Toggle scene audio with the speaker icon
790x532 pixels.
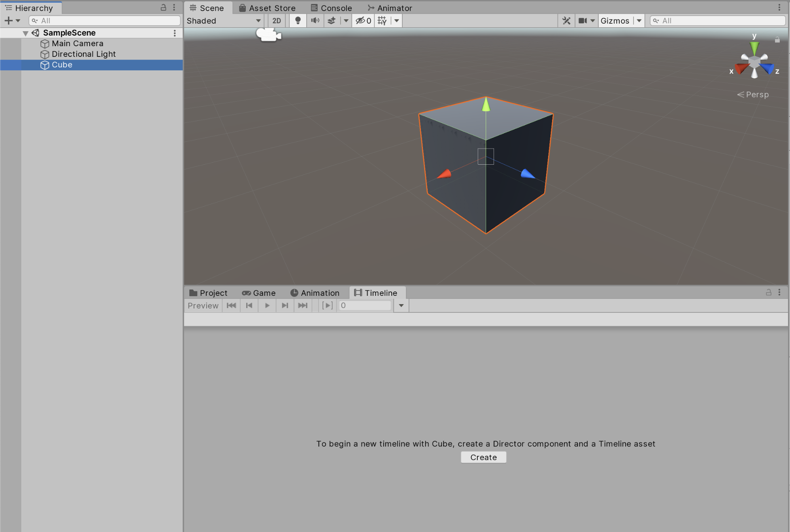[315, 21]
